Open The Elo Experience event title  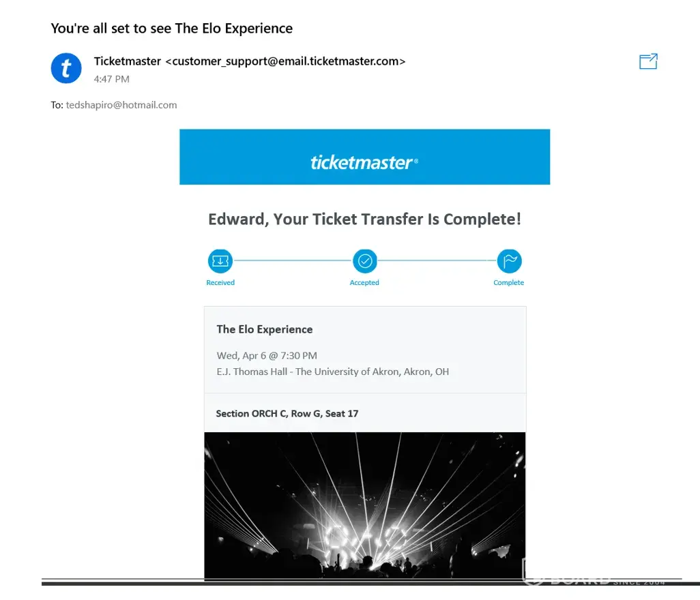click(265, 329)
